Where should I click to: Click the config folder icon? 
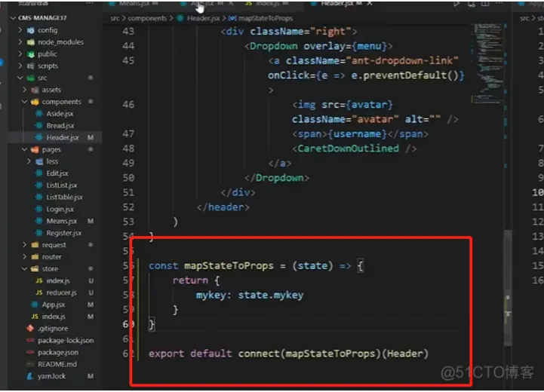click(30, 30)
